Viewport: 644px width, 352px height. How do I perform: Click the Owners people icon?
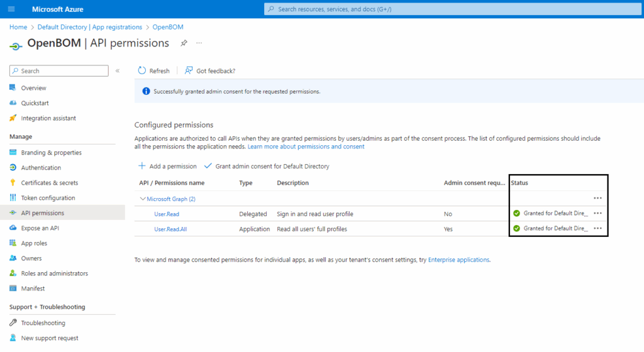click(x=13, y=258)
